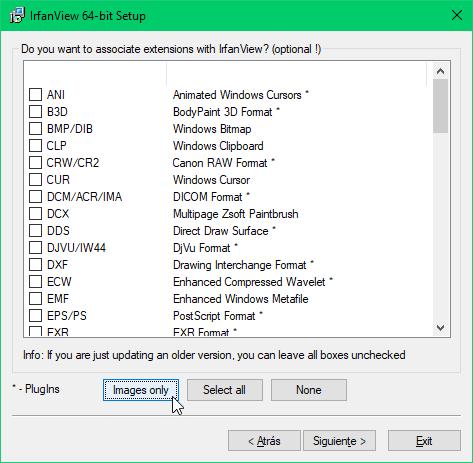Enable the BMP/DIB association checkbox
Image resolution: width=473 pixels, height=463 pixels.
pos(35,128)
